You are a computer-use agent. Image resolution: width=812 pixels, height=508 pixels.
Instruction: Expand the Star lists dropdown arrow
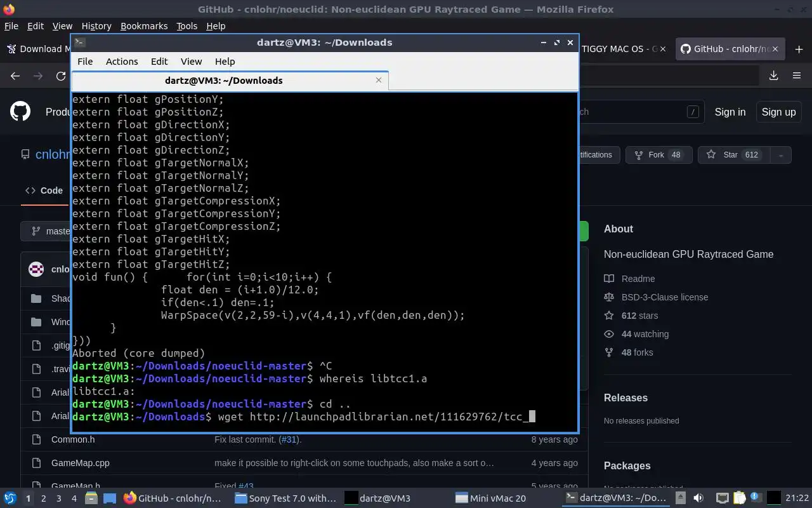[x=781, y=155]
